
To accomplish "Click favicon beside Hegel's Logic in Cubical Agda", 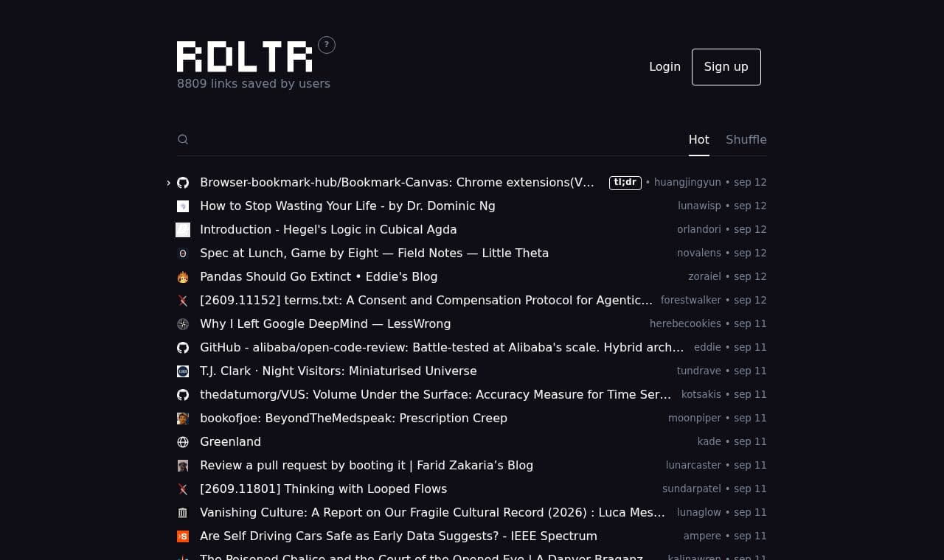I will (x=183, y=230).
